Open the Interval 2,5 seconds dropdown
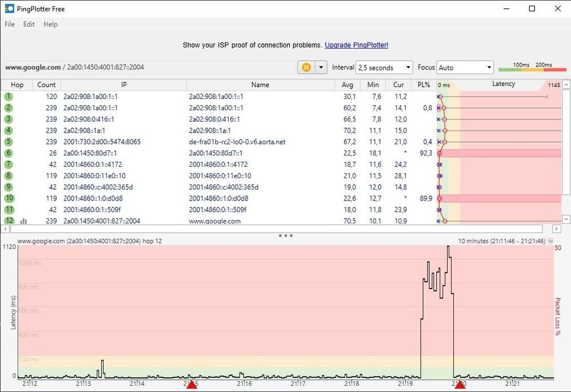The image size is (571, 392). pos(384,67)
